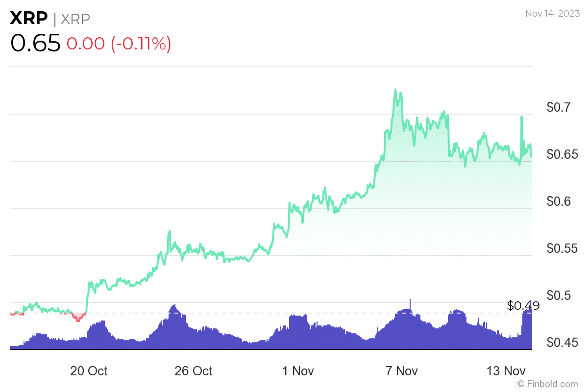Click the tallest volume spike near 7 Nov
The width and height of the screenshot is (588, 392).
click(x=410, y=303)
